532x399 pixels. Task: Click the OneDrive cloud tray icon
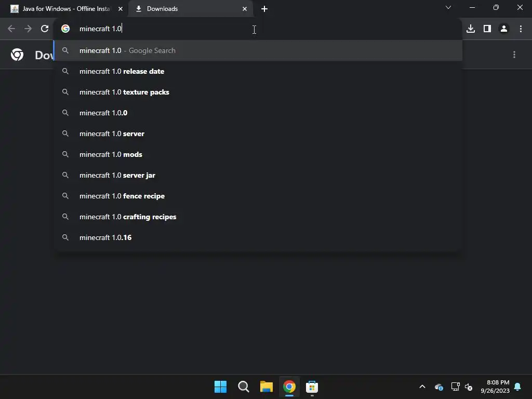438,387
